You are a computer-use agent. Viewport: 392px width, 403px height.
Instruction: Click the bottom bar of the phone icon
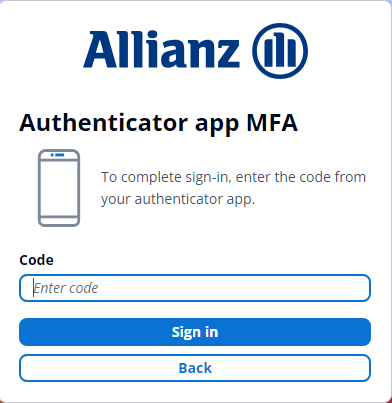click(x=59, y=221)
